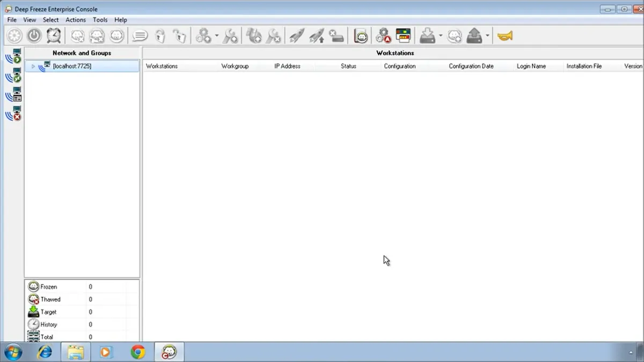The height and width of the screenshot is (362, 644).
Task: Open dropdown arrow beside the gears icon
Action: (217, 36)
